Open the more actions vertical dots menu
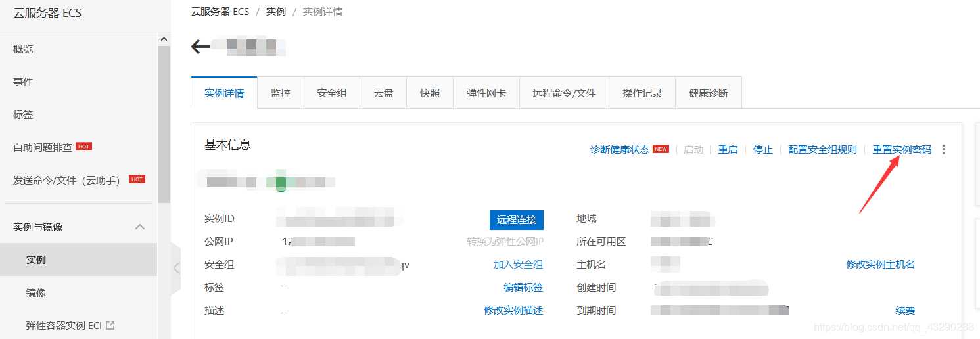Viewport: 980px width, 339px height. pos(944,150)
